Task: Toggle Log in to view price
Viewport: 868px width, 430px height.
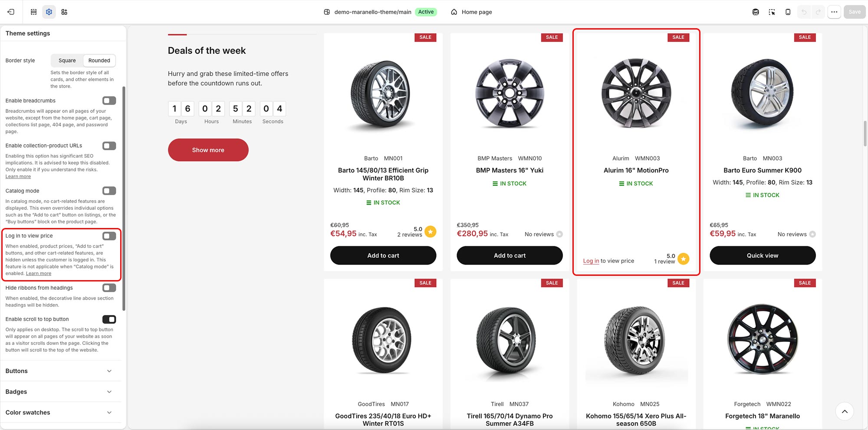Action: pos(109,236)
